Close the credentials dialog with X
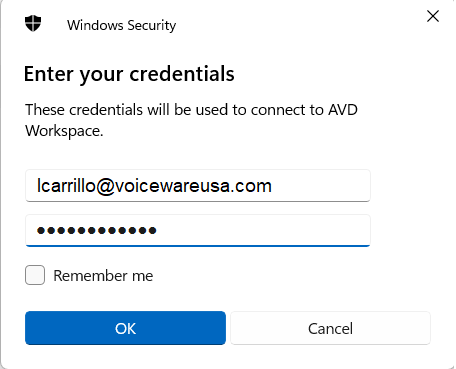This screenshot has width=456, height=369. (x=433, y=16)
